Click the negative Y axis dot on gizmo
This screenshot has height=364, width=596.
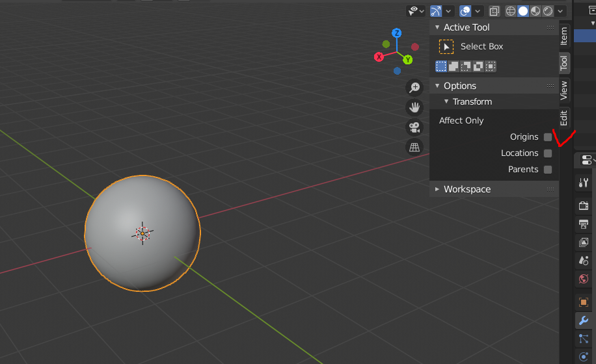(x=386, y=44)
